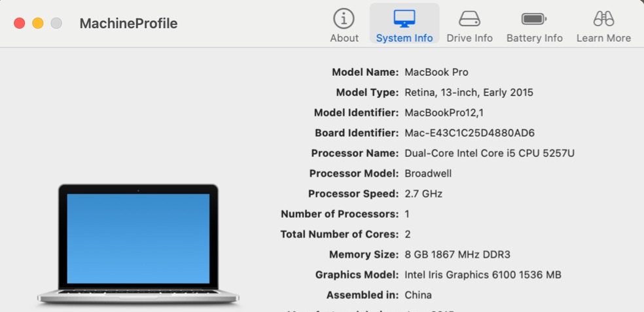
Task: Click the Total Number of Cores value '2'
Action: pos(408,234)
